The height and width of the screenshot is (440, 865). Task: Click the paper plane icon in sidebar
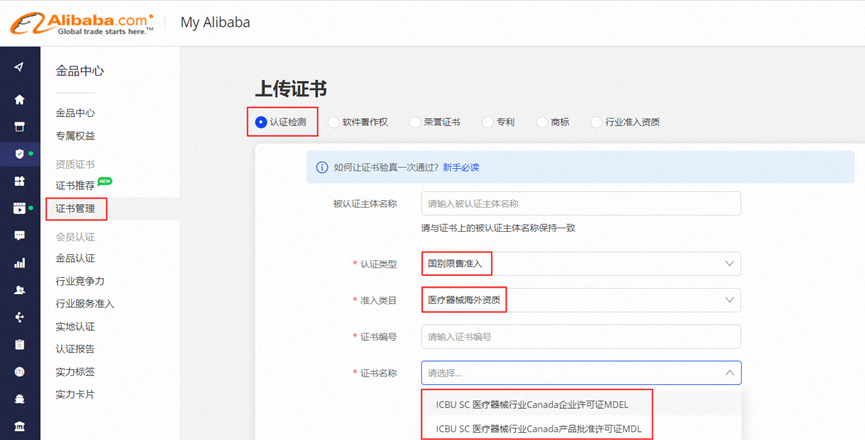click(x=19, y=67)
